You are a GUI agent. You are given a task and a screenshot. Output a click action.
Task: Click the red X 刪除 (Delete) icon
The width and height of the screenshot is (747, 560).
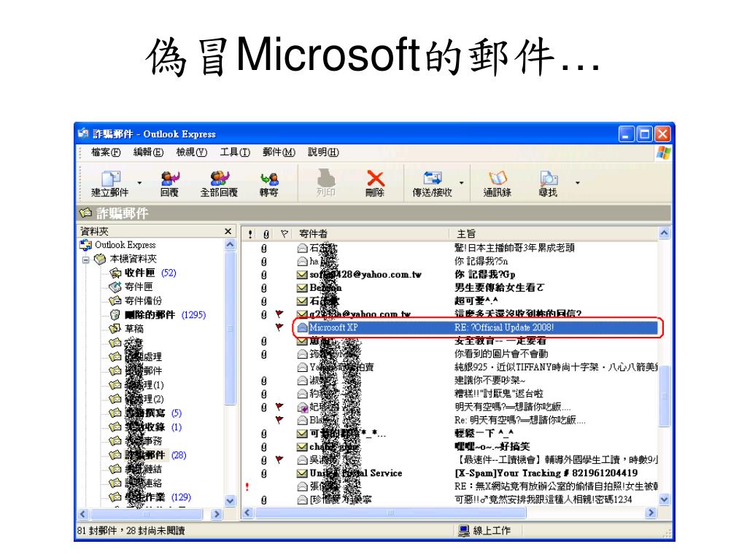[x=376, y=178]
